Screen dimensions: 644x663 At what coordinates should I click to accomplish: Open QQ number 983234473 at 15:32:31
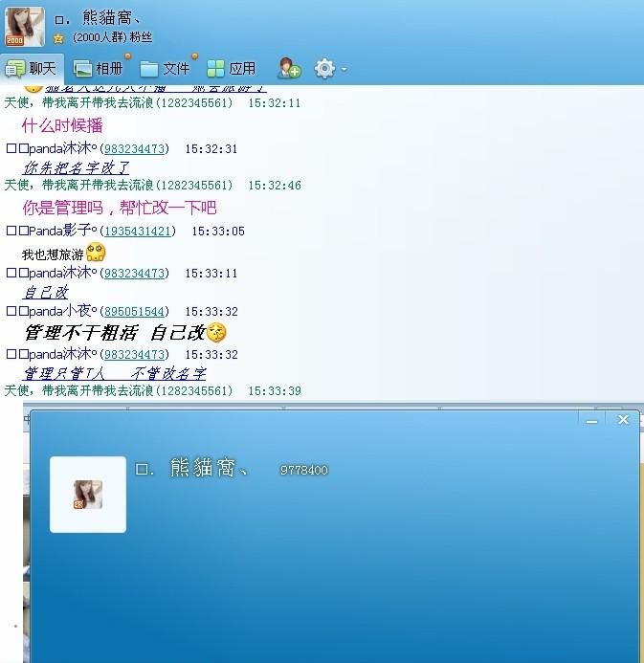(134, 149)
